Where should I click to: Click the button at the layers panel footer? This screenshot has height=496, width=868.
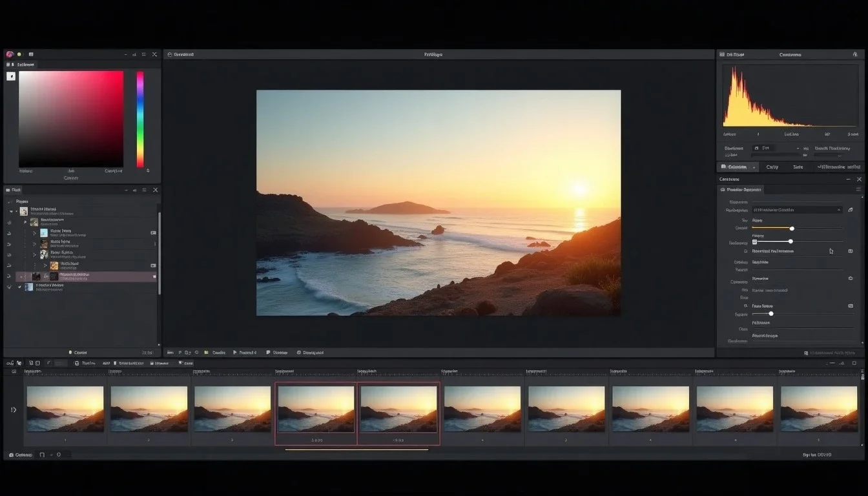[78, 353]
